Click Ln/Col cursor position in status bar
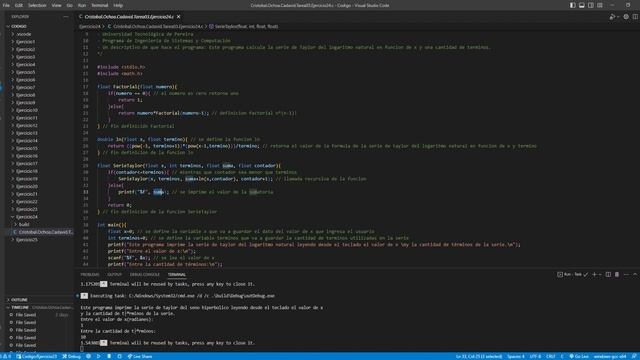The height and width of the screenshot is (360, 640). [x=479, y=356]
